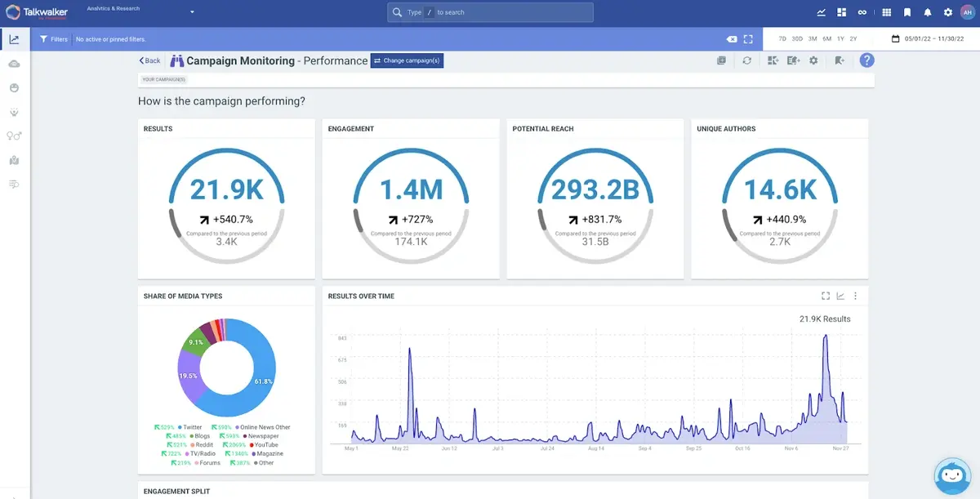
Task: Click the blue Help question mark icon
Action: tap(866, 60)
